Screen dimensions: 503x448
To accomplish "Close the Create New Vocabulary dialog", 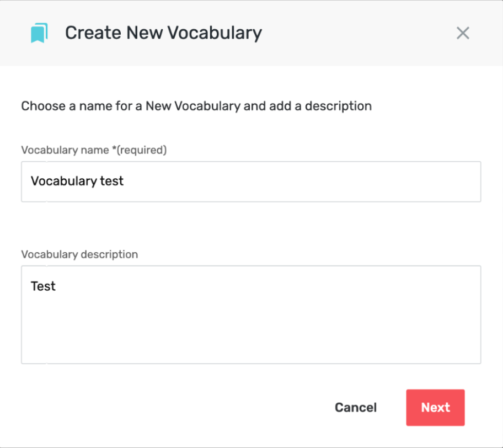I will pos(463,33).
